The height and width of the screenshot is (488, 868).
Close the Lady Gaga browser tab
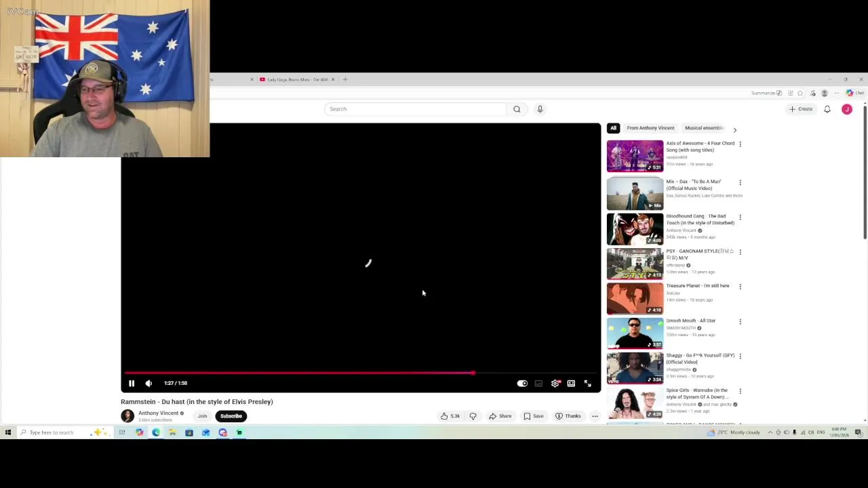[x=333, y=79]
